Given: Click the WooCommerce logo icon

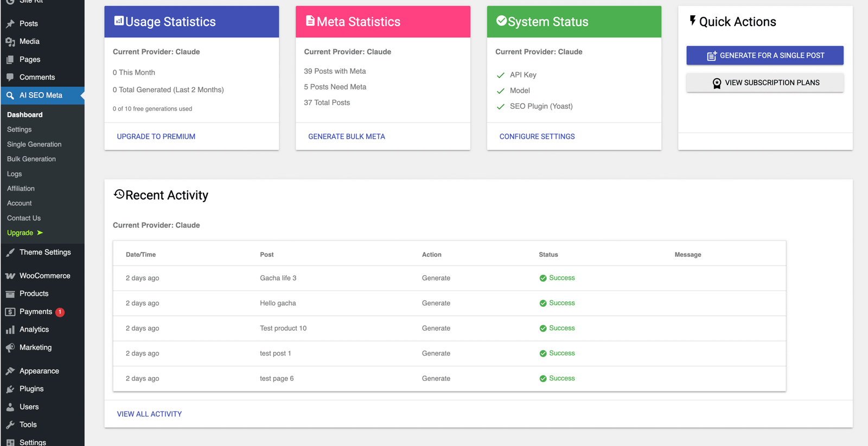Looking at the screenshot, I should 10,276.
